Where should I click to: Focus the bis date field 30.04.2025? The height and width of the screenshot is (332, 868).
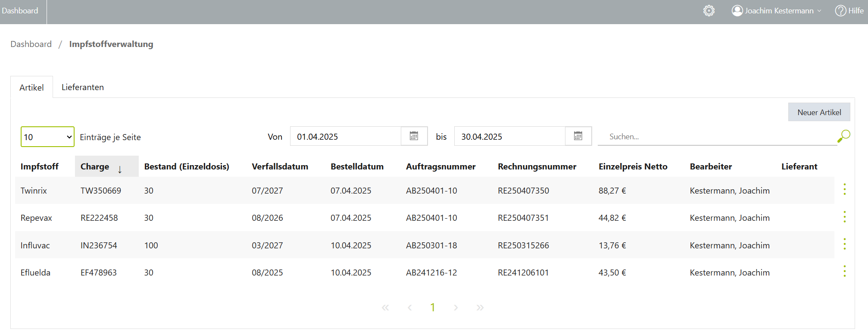point(510,136)
